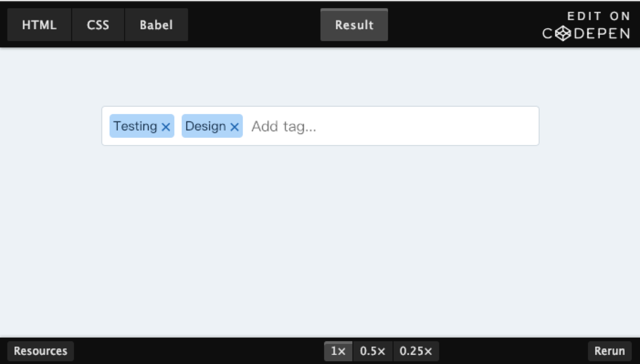This screenshot has height=364, width=640.
Task: Open the Resources button
Action: (x=41, y=351)
